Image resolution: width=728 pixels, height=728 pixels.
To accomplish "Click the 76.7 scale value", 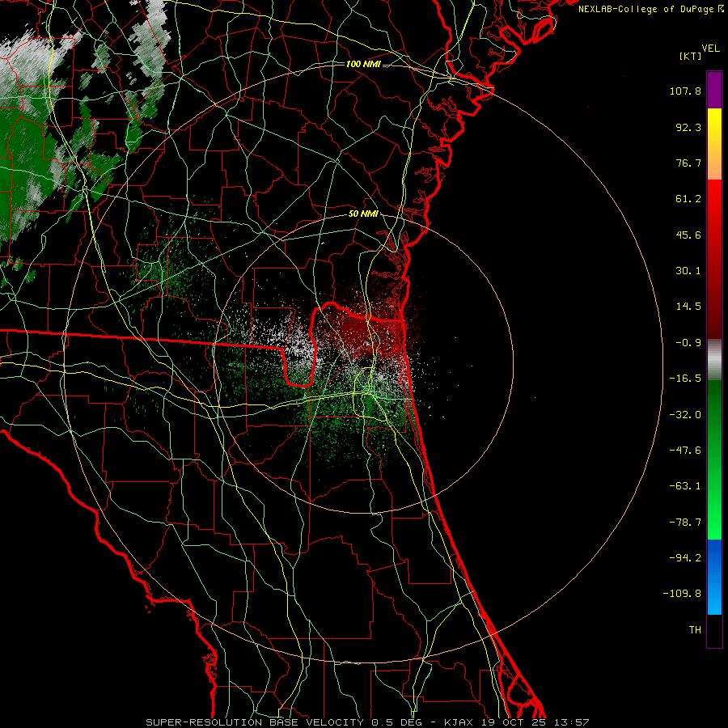I will click(x=688, y=163).
